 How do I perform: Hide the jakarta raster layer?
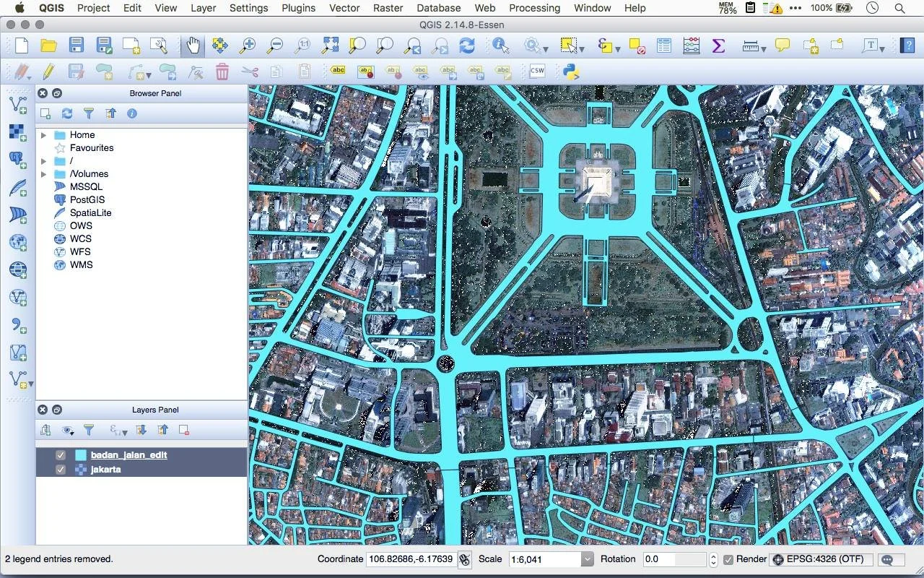(x=61, y=470)
